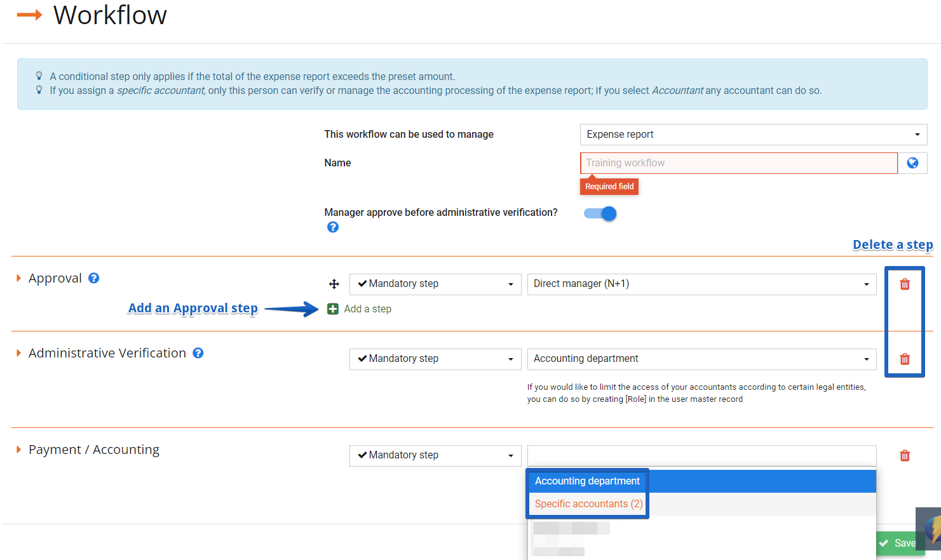Click the green plus icon to add a step
The height and width of the screenshot is (560, 941).
(333, 309)
